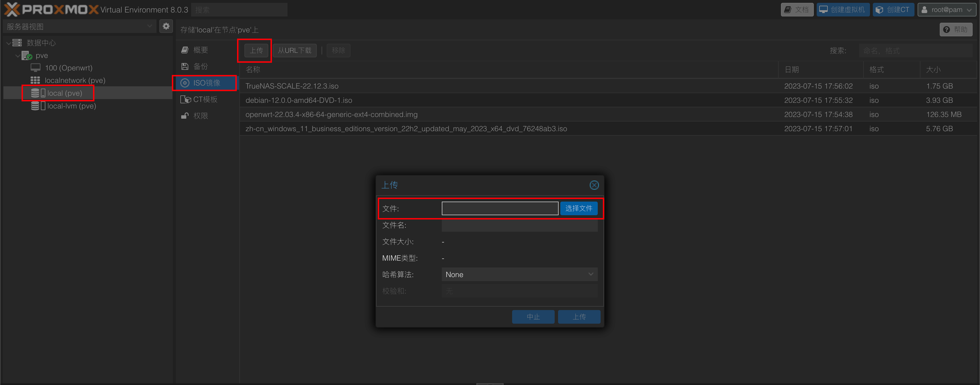The height and width of the screenshot is (385, 980).
Task: Select zh-cn_windows_11 business editions iso row
Action: coord(608,129)
